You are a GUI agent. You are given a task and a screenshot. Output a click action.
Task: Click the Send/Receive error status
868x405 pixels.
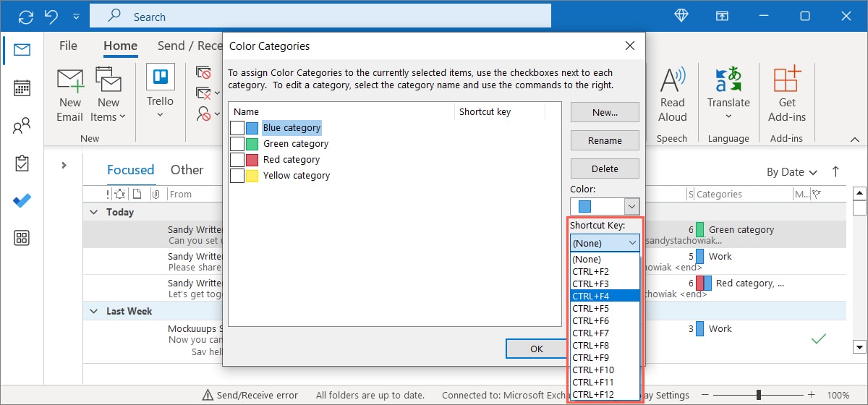pyautogui.click(x=251, y=395)
